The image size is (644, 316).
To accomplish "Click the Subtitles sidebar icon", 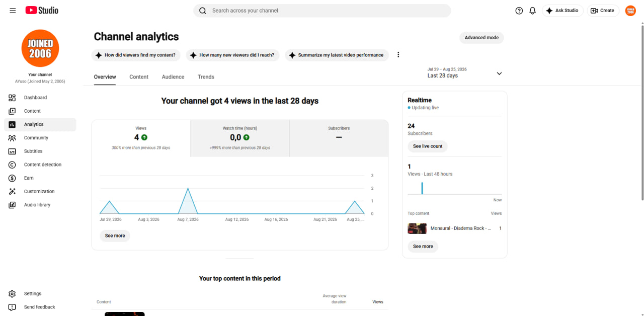I will (13, 151).
